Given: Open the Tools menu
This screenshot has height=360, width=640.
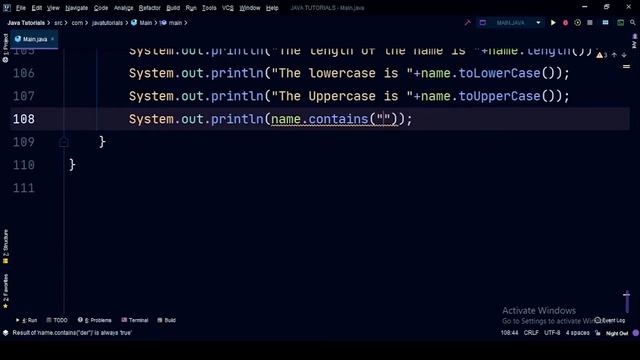Looking at the screenshot, I should [x=209, y=8].
